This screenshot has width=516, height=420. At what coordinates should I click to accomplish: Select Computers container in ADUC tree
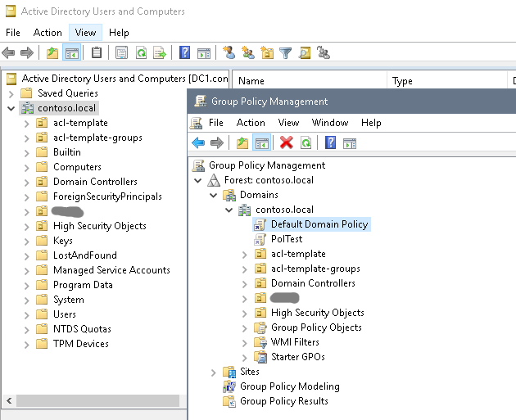[77, 167]
